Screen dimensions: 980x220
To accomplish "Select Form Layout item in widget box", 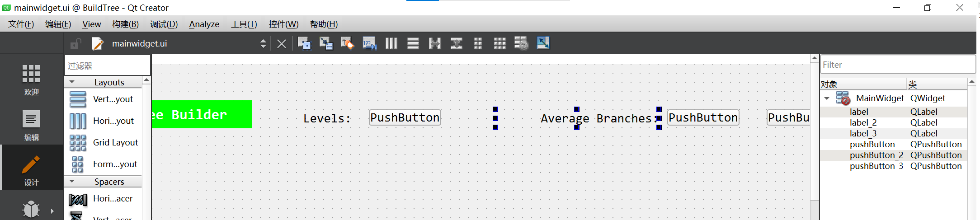I will [104, 164].
